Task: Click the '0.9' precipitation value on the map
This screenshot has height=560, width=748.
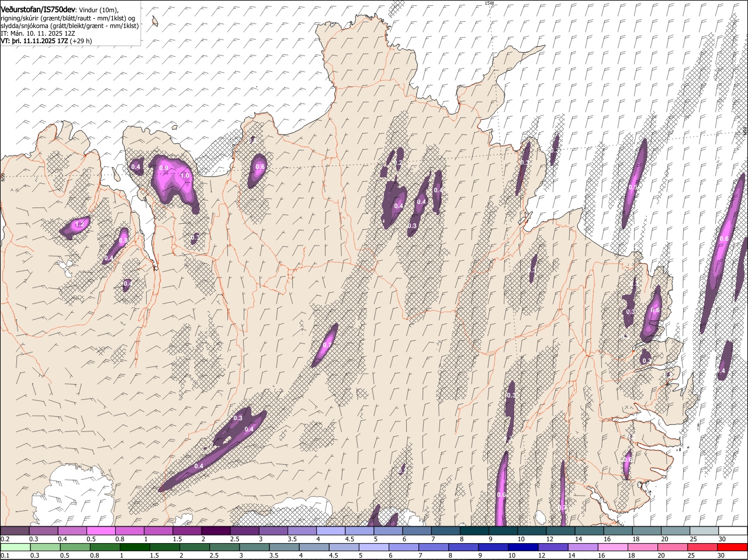Action: 164,168
